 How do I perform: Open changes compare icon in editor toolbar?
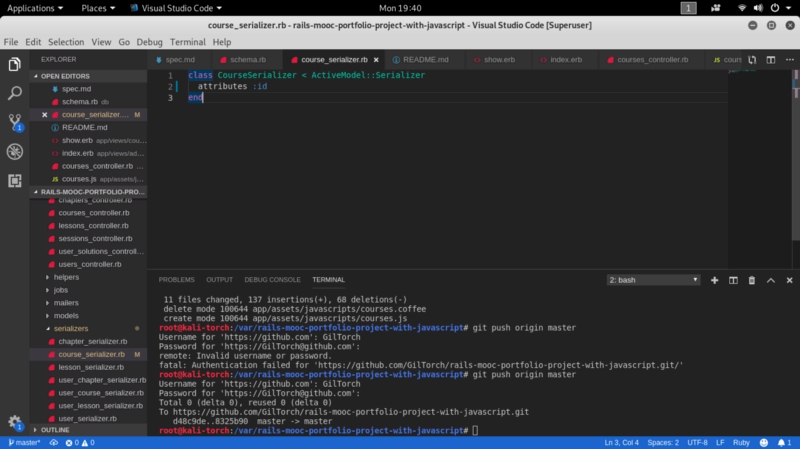click(752, 60)
